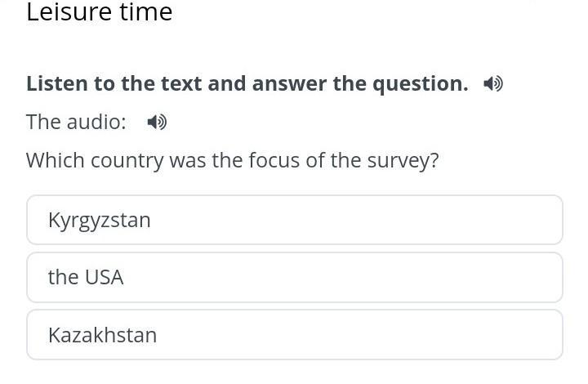Click the survey country question text

tap(232, 160)
